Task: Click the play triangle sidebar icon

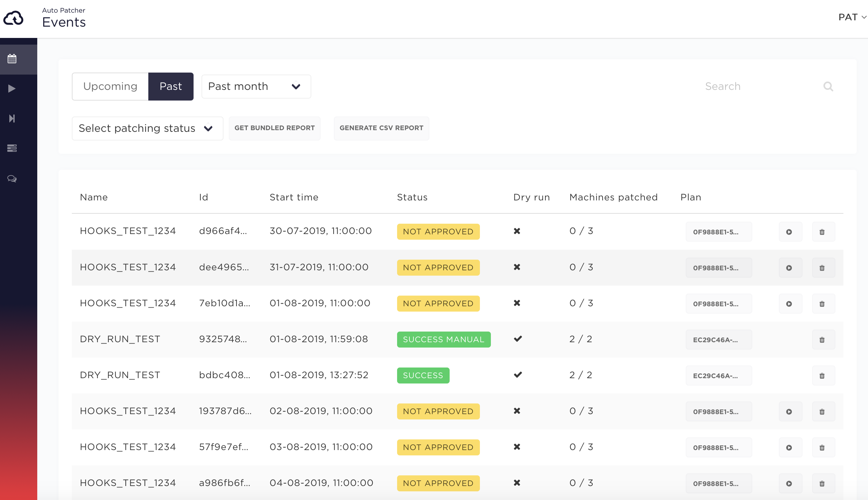Action: (12, 89)
